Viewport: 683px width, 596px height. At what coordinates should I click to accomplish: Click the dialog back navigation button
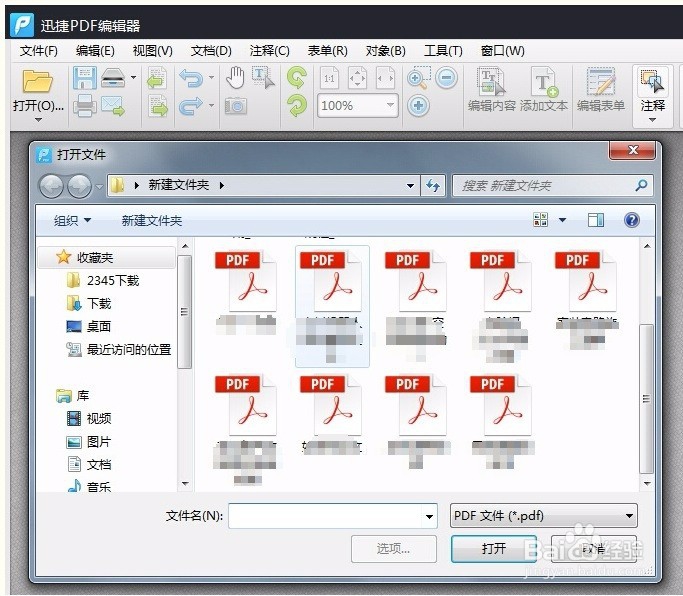click(x=51, y=186)
